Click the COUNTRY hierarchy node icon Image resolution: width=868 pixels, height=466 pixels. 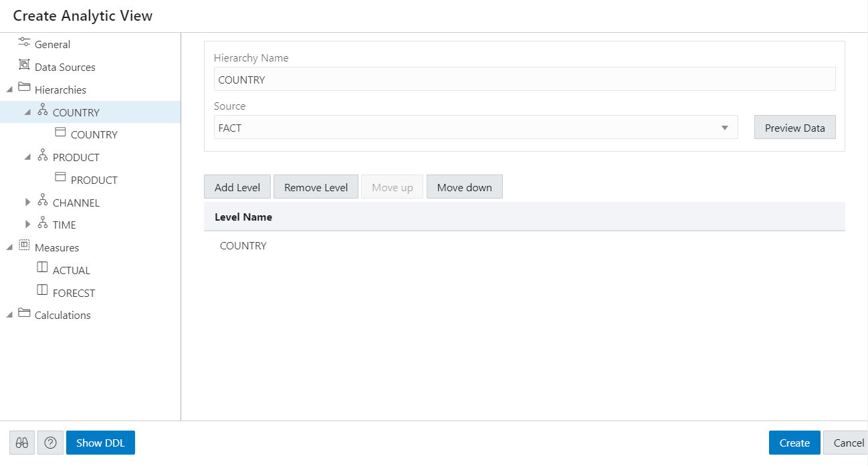pos(42,112)
